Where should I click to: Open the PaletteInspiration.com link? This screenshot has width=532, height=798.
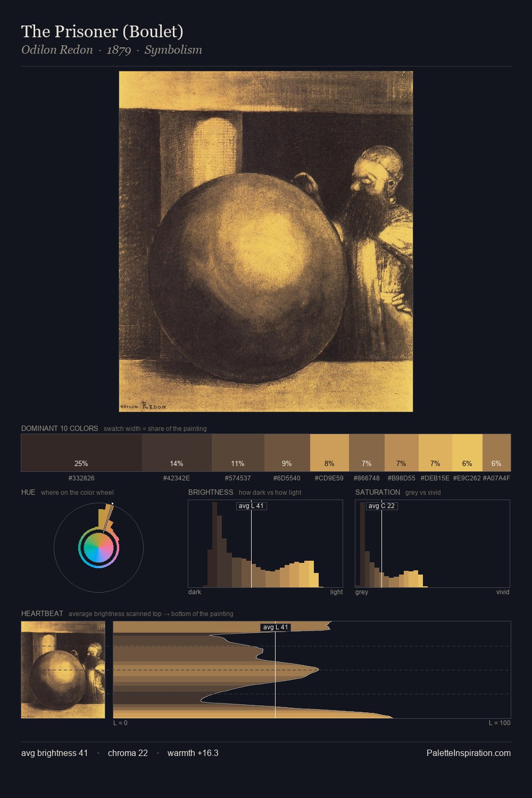[x=469, y=753]
